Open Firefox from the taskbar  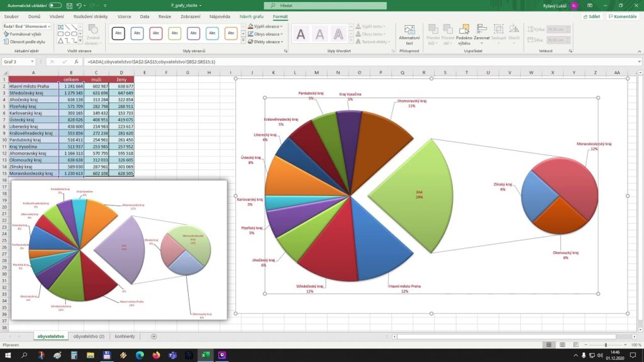tap(155, 355)
